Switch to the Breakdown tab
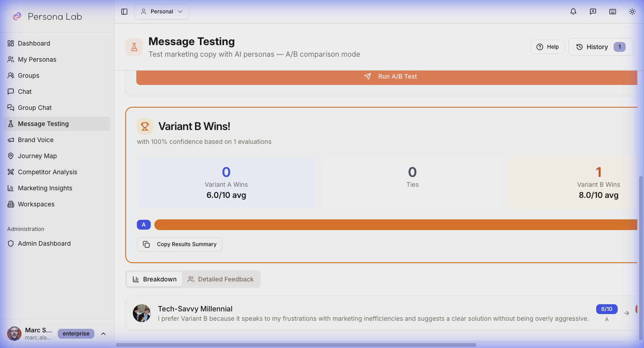 154,279
